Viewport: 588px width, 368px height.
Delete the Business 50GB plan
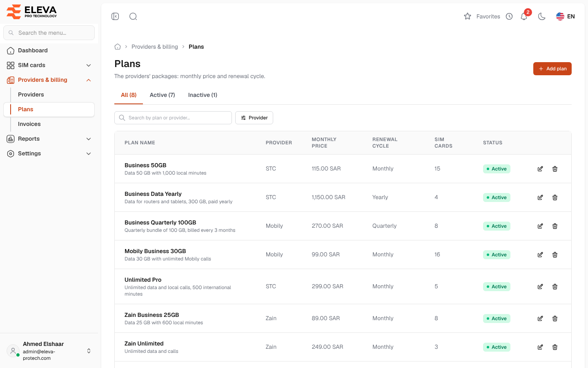555,169
